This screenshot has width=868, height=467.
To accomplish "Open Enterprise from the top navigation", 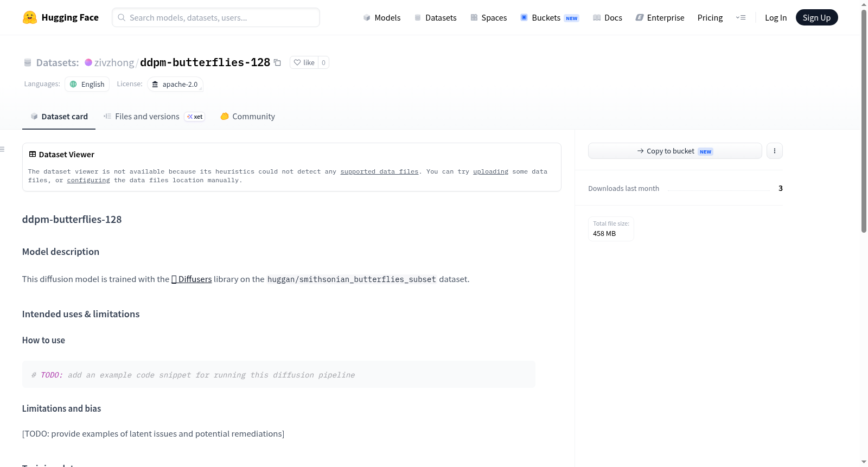I will coord(660,17).
